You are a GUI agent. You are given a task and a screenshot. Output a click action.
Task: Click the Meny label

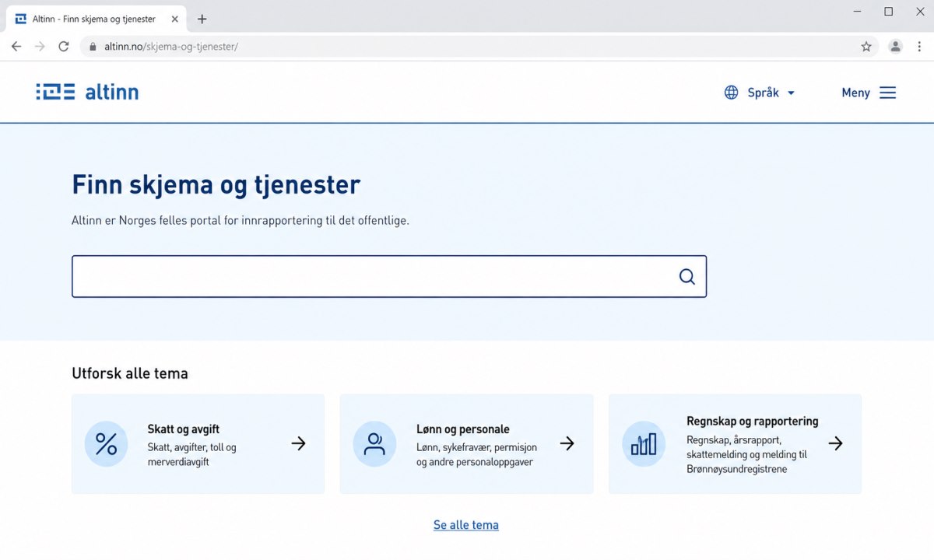pos(855,93)
